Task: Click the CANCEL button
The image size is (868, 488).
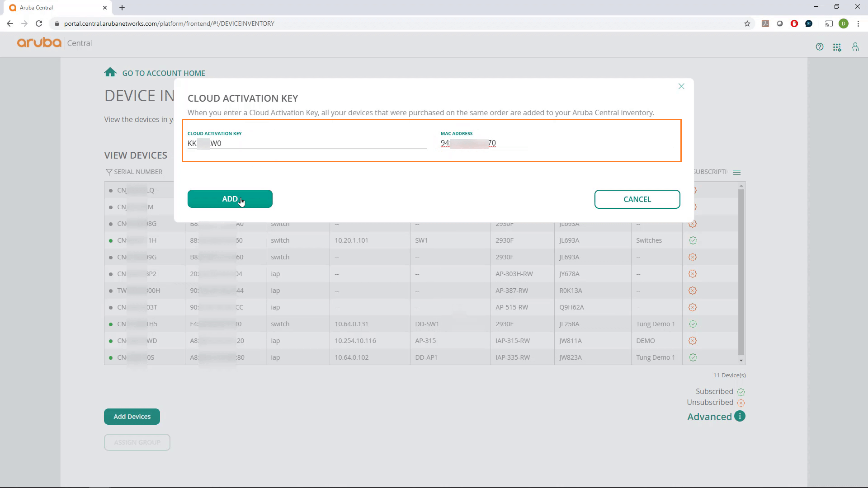Action: pyautogui.click(x=637, y=199)
